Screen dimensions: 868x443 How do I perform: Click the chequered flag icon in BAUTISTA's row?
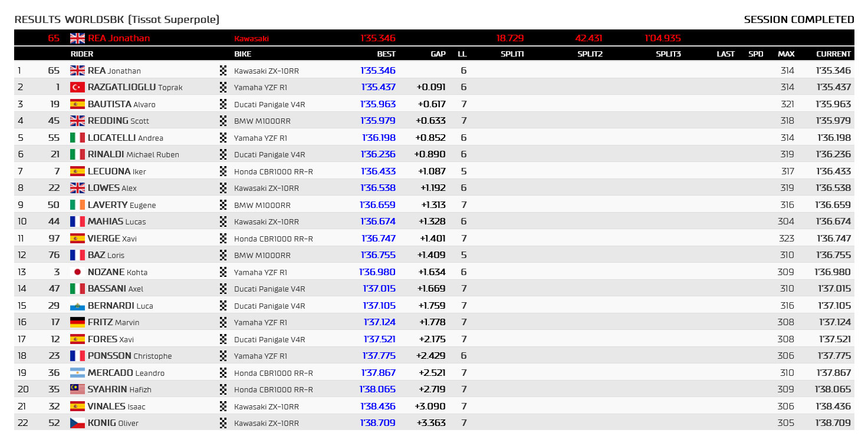coord(223,104)
